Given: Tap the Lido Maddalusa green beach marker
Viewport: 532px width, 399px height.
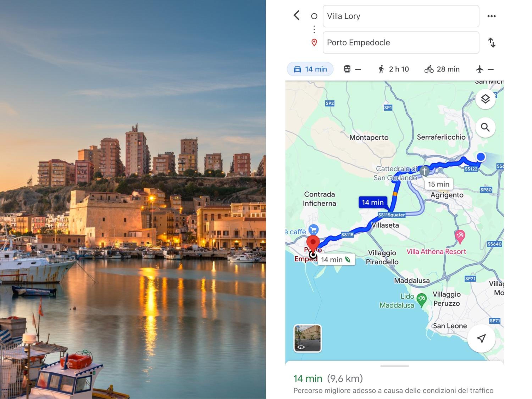Looking at the screenshot, I should [421, 300].
